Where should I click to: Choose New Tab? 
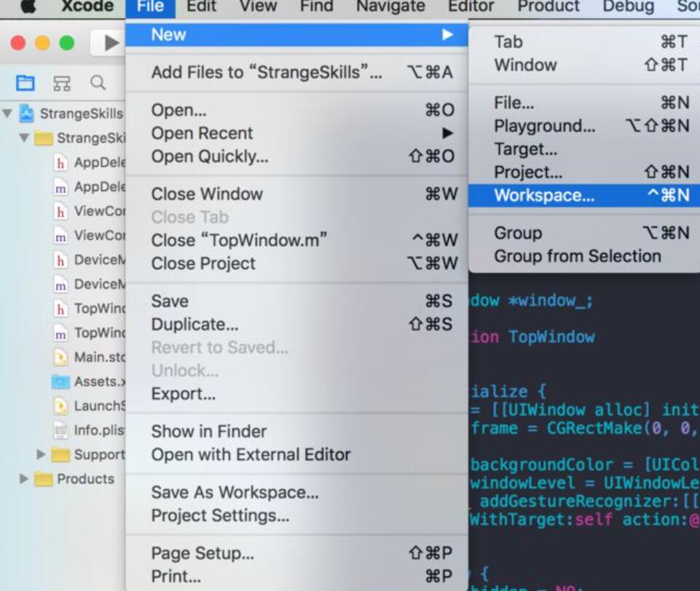point(584,42)
